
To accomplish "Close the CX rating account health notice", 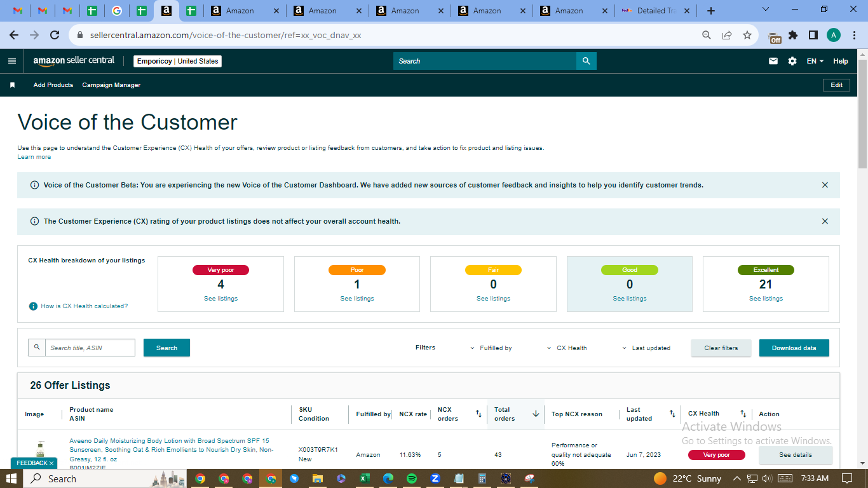I will pyautogui.click(x=825, y=221).
